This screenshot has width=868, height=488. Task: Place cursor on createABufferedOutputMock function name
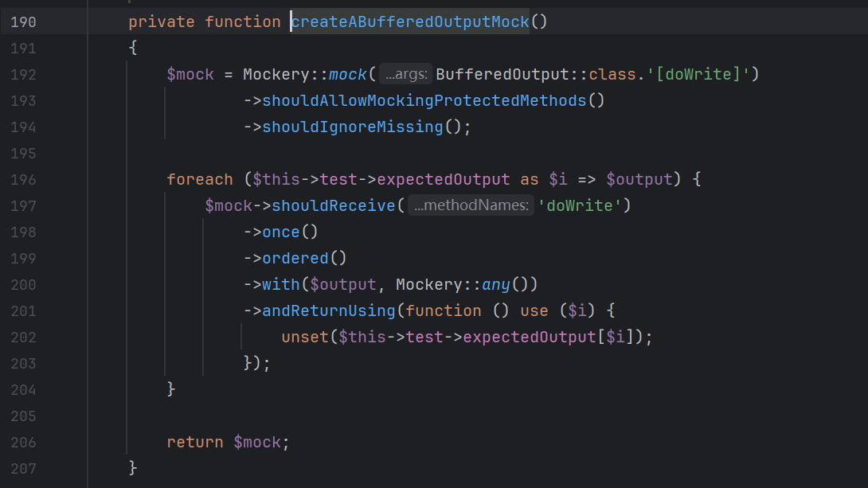click(410, 21)
